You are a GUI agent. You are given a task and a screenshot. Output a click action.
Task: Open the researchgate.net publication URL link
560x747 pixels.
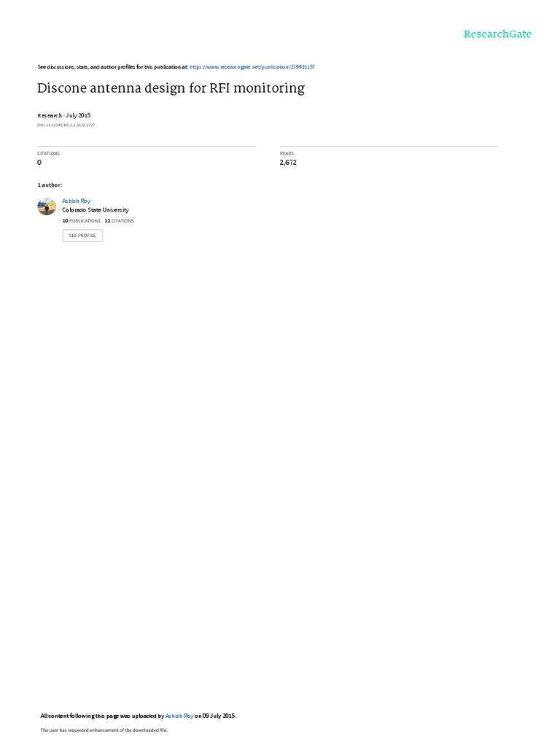click(x=252, y=67)
